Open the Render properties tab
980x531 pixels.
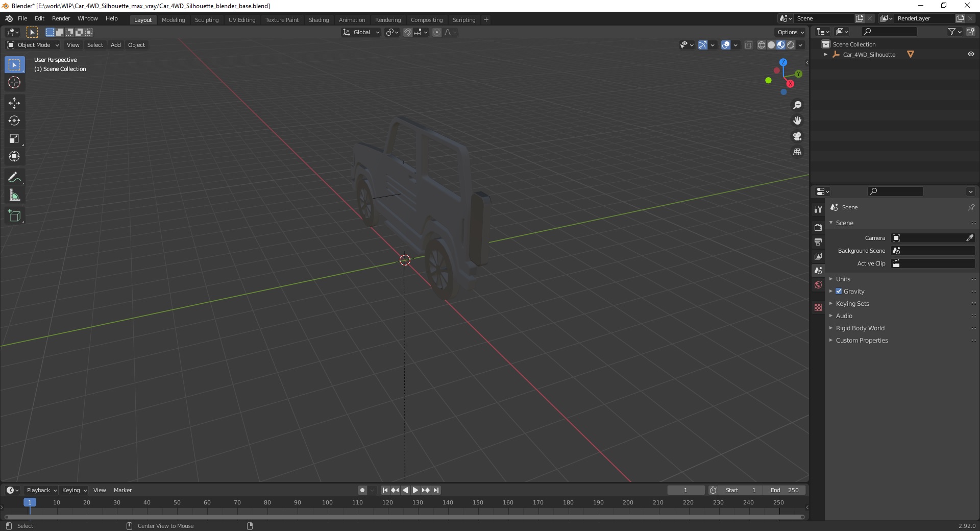pos(818,227)
